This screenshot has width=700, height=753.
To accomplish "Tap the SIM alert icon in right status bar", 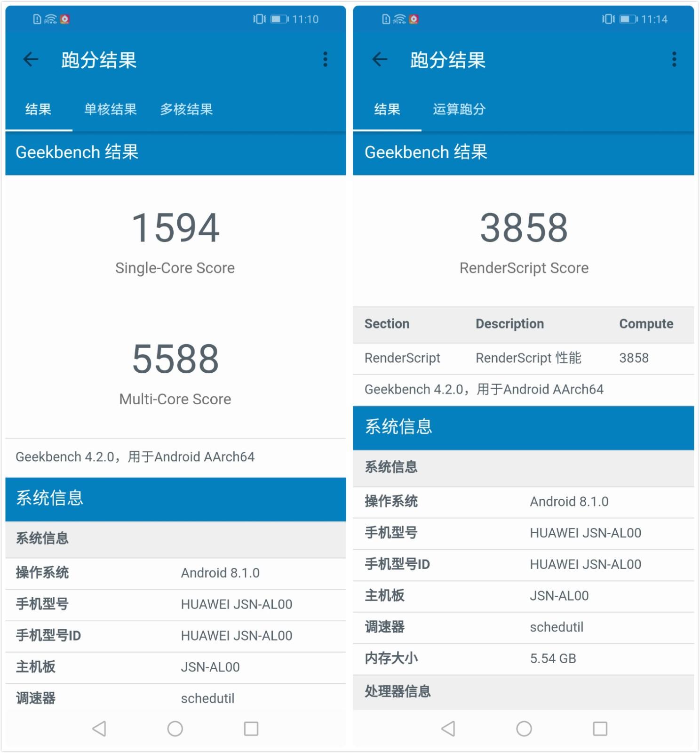I will [x=386, y=19].
